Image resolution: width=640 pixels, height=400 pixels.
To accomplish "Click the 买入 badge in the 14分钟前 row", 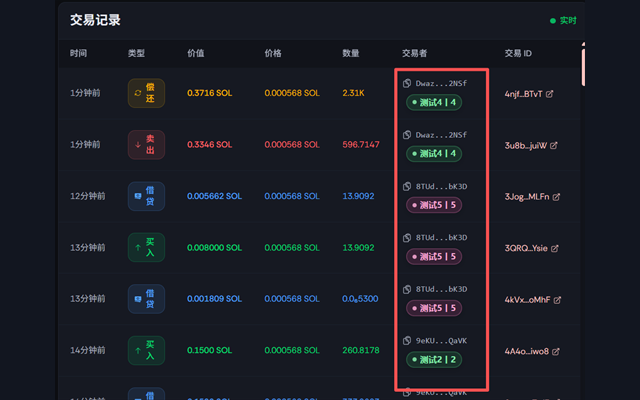I will click(146, 350).
